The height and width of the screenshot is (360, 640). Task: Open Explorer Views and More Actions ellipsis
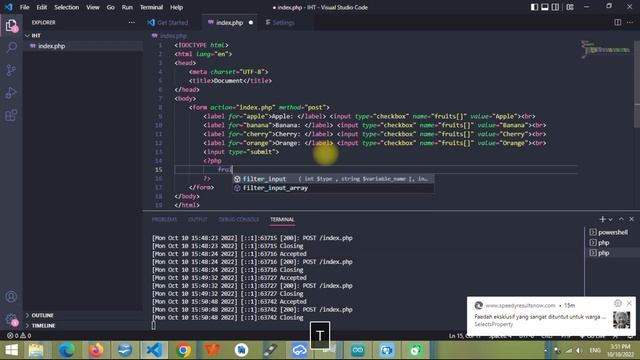tap(132, 22)
